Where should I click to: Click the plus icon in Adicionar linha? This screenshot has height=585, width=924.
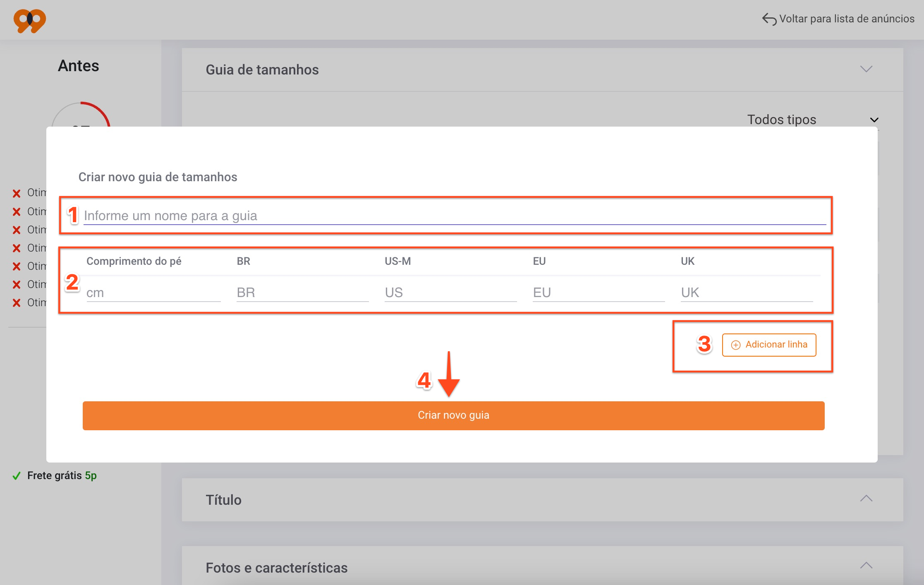pyautogui.click(x=735, y=345)
